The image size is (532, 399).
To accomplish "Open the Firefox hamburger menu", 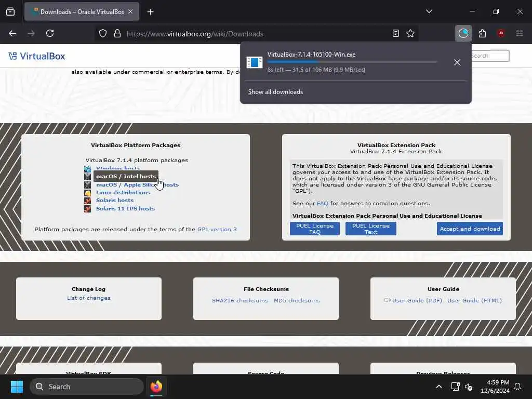I will (520, 33).
